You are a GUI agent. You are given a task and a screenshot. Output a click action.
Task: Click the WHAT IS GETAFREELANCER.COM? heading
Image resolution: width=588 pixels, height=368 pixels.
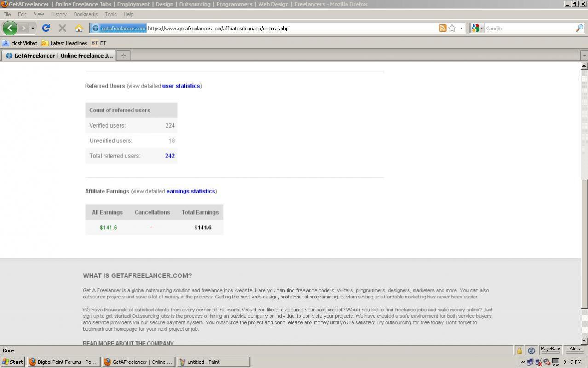pyautogui.click(x=138, y=276)
